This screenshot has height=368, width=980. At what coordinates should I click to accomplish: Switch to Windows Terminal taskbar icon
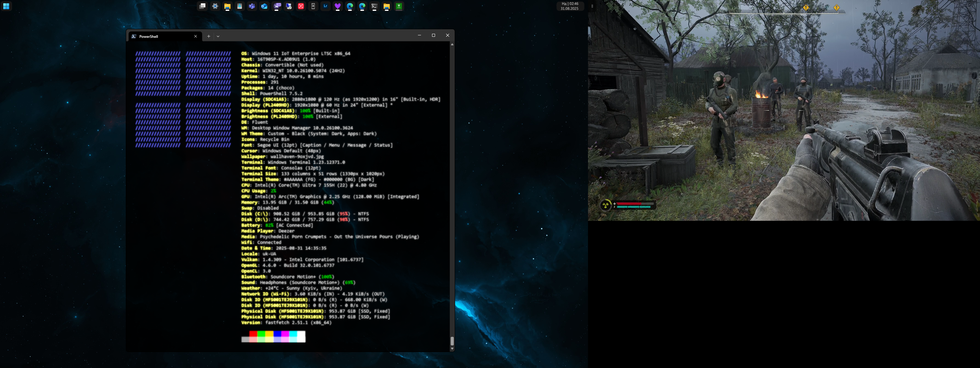point(374,6)
